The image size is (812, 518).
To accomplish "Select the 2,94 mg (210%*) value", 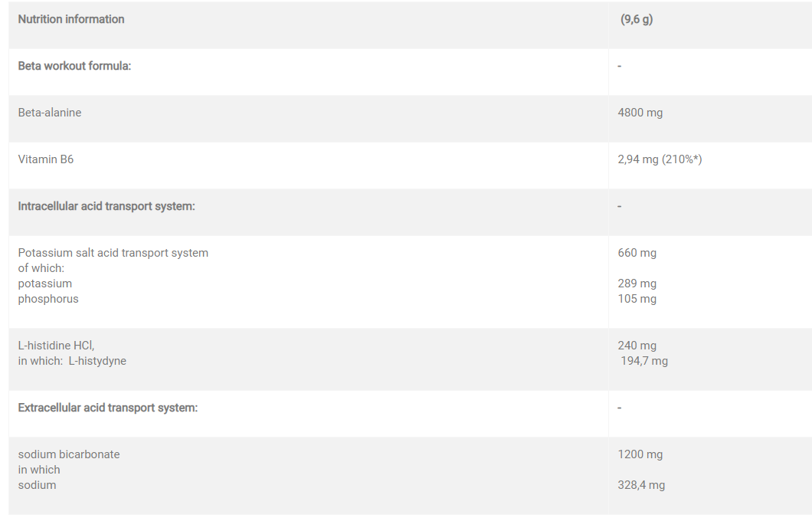I will click(660, 159).
